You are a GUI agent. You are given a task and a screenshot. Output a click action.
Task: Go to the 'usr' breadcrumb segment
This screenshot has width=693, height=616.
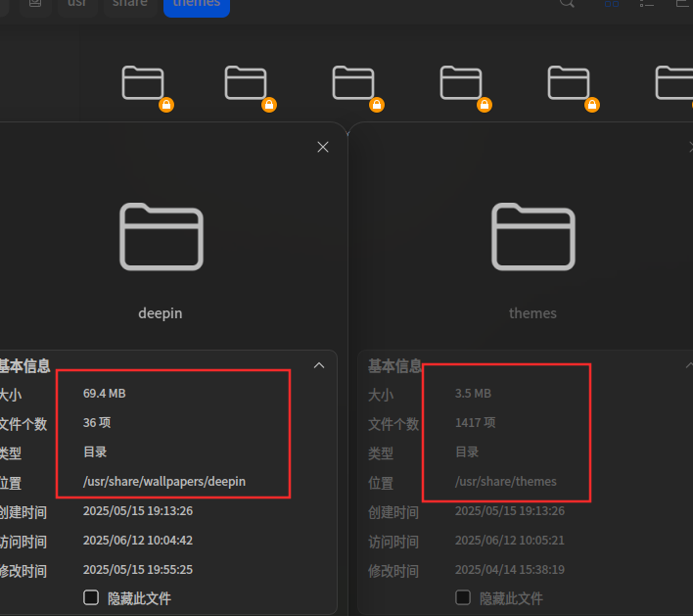[77, 5]
